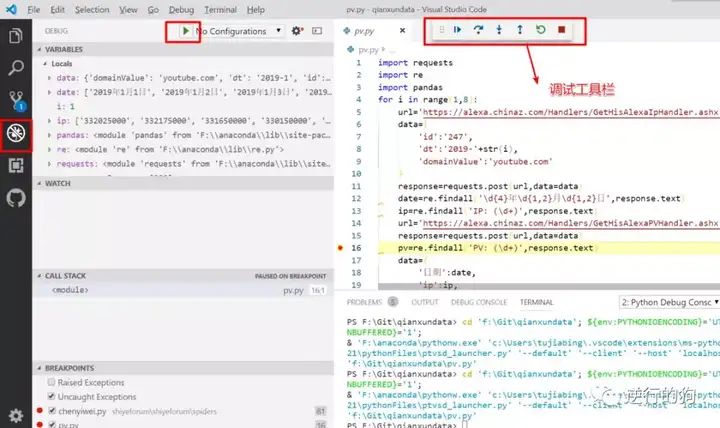Expand the re module variable

(x=49, y=149)
